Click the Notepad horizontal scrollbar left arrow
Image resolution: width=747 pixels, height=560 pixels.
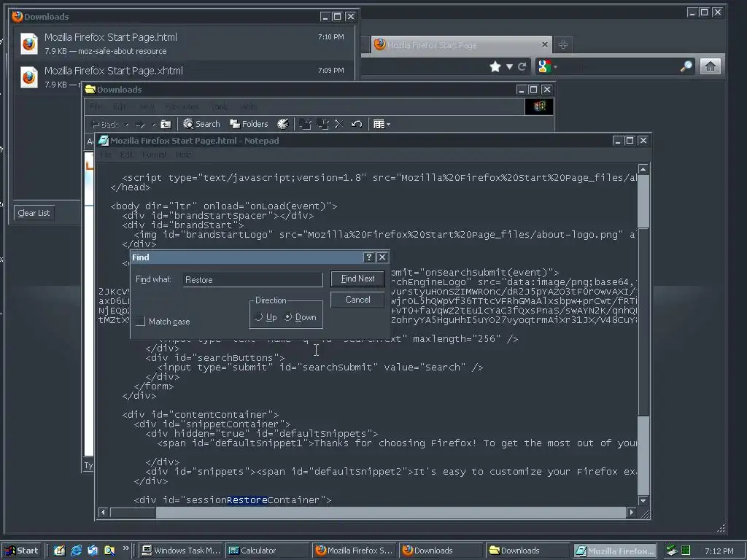pyautogui.click(x=104, y=513)
